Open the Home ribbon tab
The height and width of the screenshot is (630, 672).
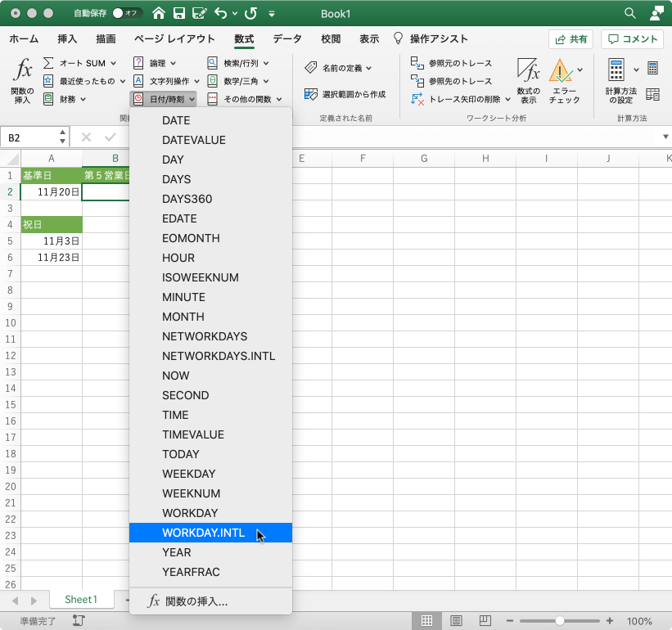(24, 39)
